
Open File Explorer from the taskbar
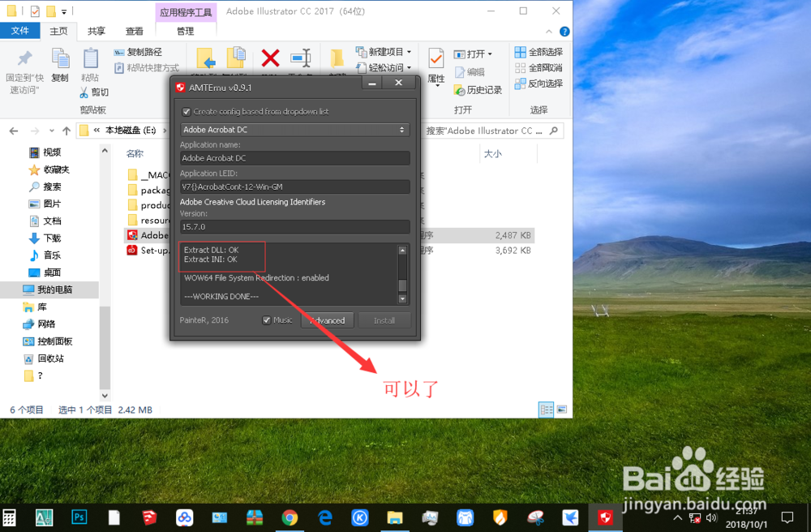click(395, 517)
